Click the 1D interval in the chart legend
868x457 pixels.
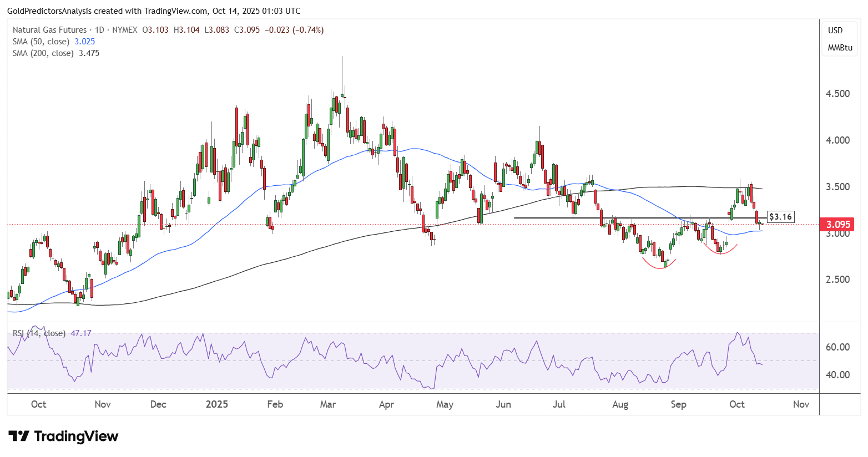tap(100, 30)
